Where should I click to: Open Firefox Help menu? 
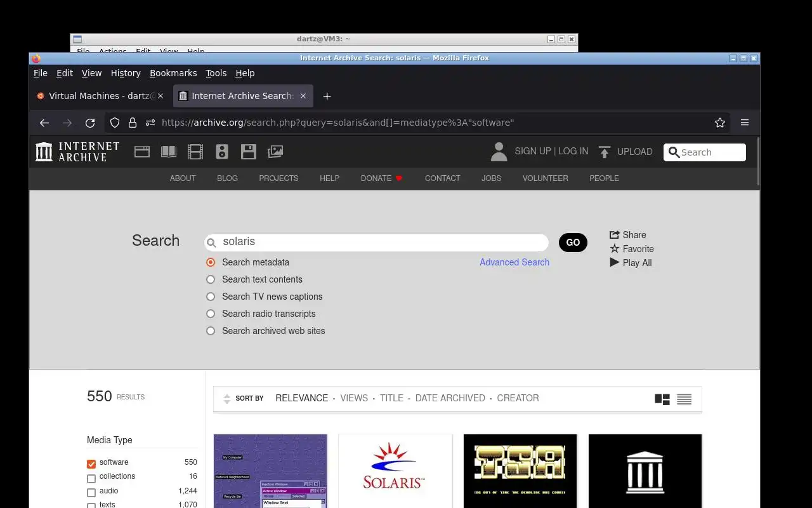pos(245,73)
